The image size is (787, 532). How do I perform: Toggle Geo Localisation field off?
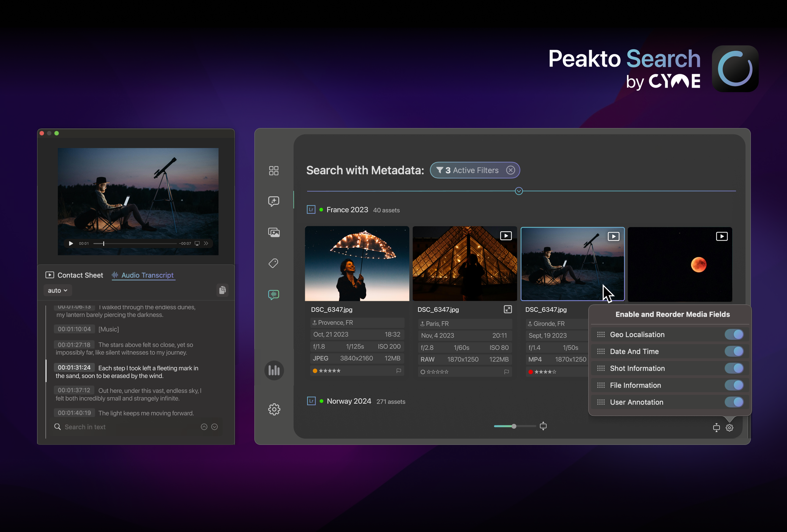pos(734,334)
